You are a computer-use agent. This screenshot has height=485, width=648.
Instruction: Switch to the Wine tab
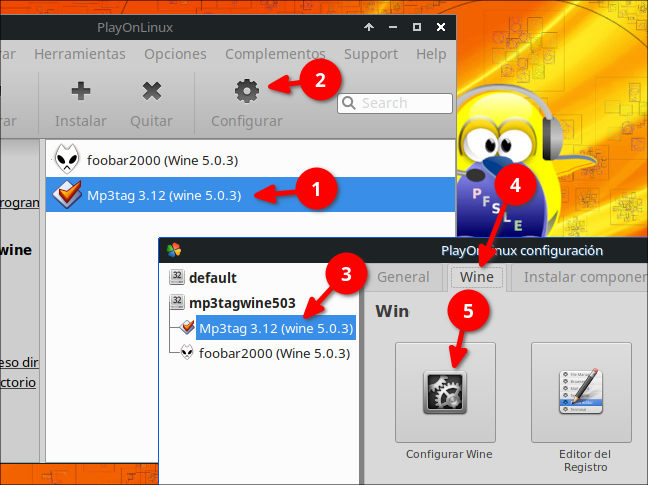476,277
